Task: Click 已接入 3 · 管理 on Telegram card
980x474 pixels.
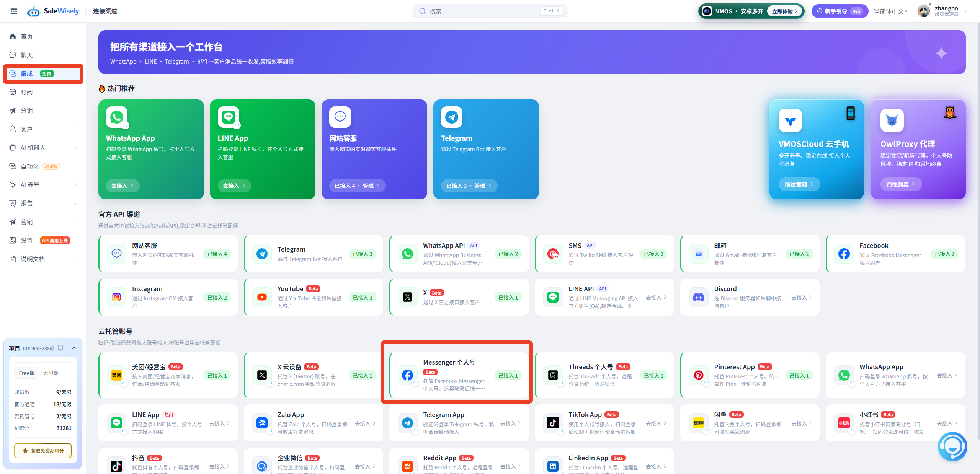Action: tap(469, 186)
